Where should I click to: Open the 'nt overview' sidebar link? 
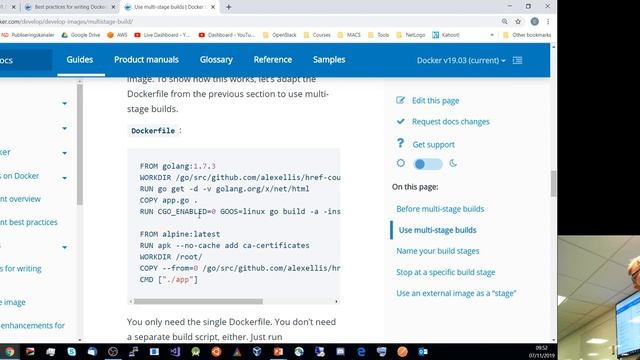20,199
